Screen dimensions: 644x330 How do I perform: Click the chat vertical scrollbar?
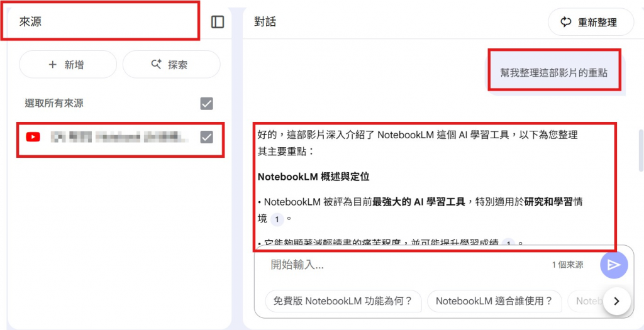click(641, 151)
